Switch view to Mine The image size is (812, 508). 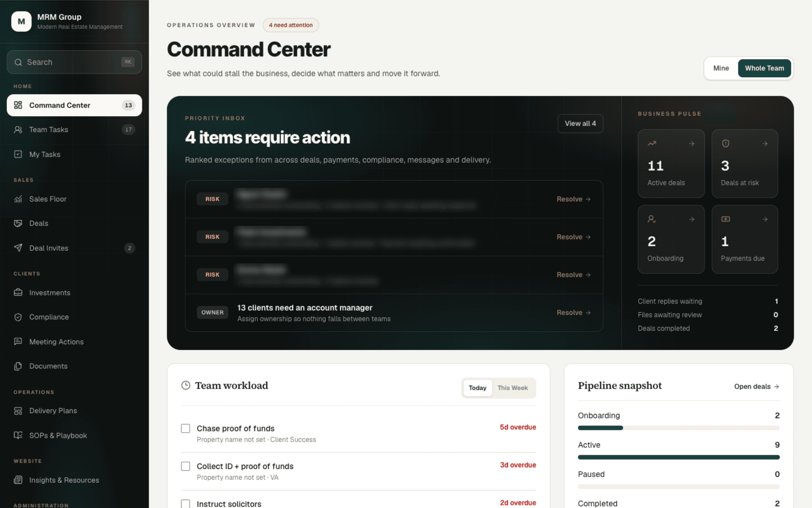[721, 68]
